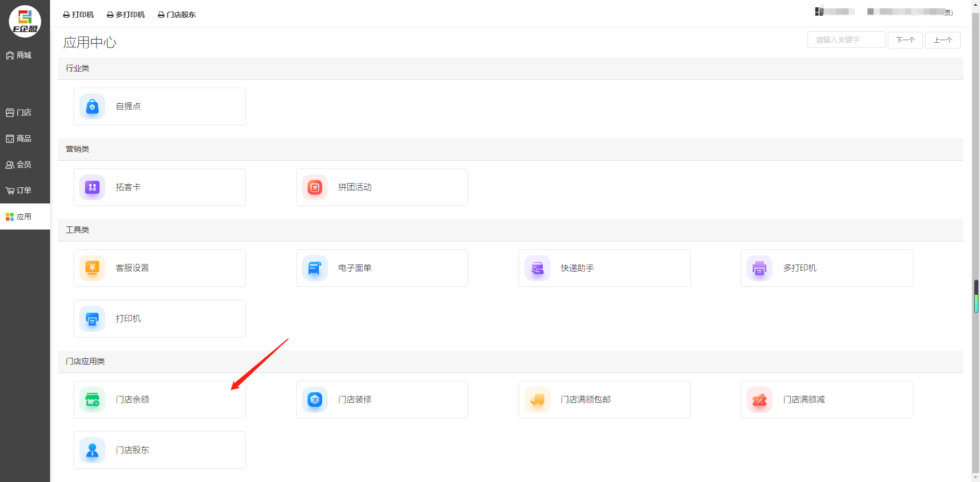Open the 门店股东 person icon

[x=92, y=450]
